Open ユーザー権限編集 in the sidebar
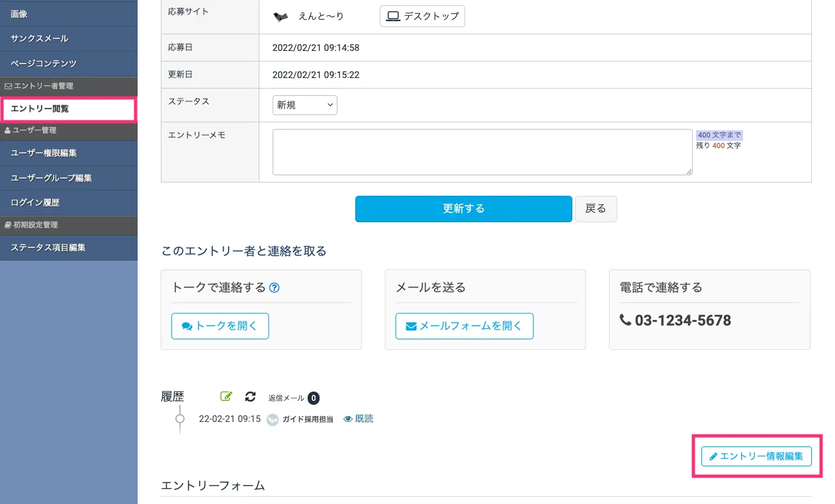 tap(69, 153)
